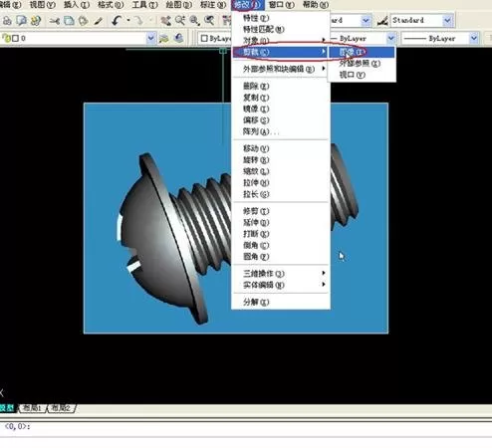492x448 pixels.
Task: Click the Redo arrow icon
Action: pos(138,21)
